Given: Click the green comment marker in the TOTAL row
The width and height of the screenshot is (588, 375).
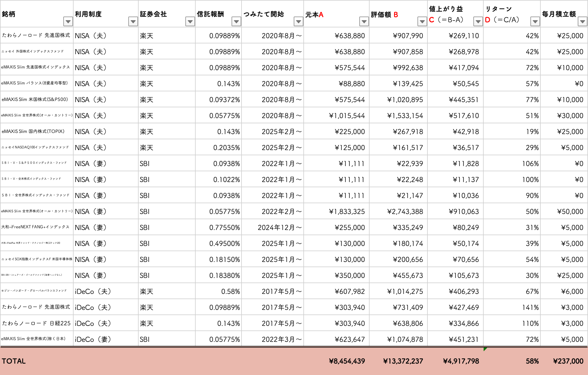Looking at the screenshot, I should pos(485,349).
